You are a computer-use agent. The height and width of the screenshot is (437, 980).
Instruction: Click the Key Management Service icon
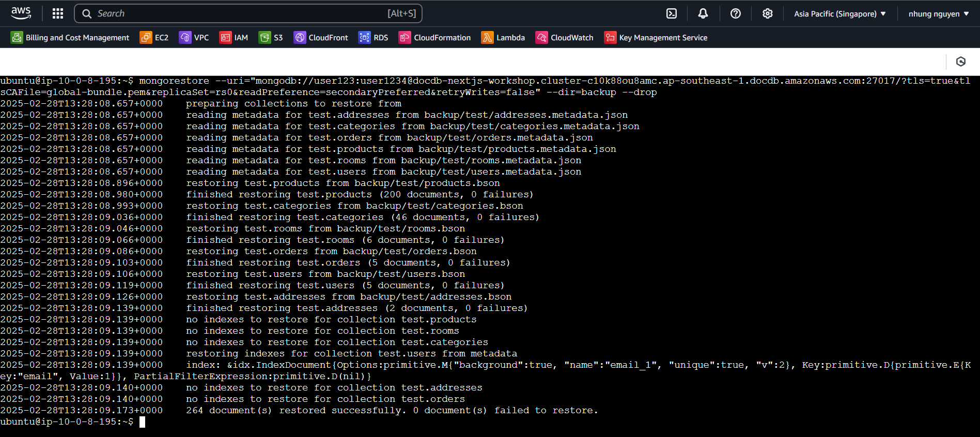click(610, 38)
